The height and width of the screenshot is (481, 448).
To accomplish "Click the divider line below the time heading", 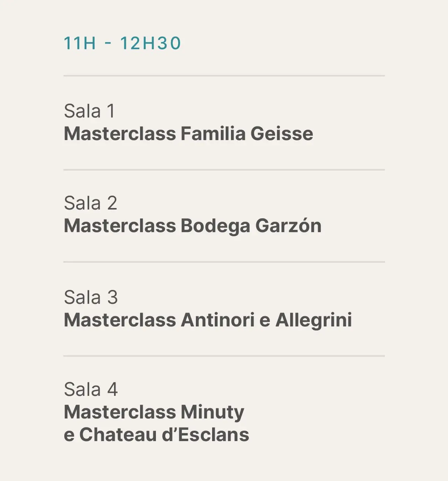I will (x=224, y=76).
